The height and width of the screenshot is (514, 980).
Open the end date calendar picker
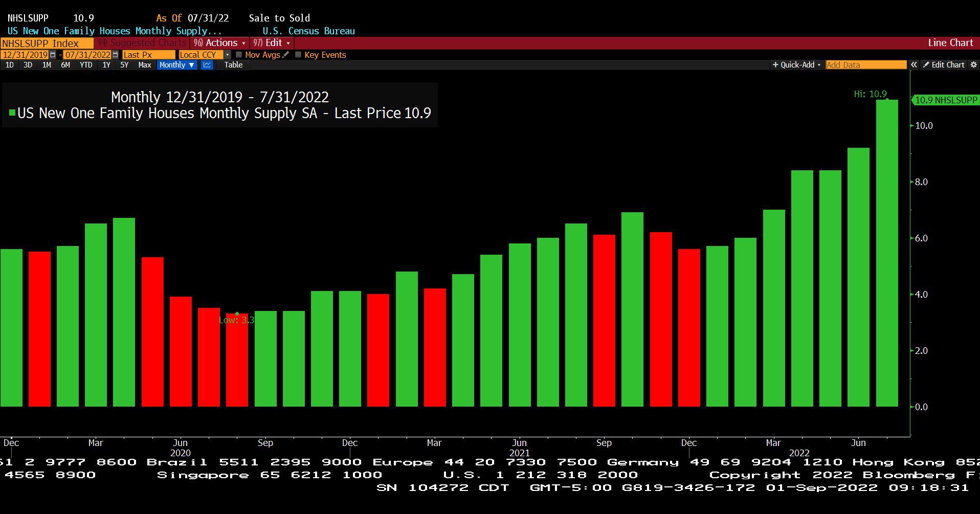116,55
